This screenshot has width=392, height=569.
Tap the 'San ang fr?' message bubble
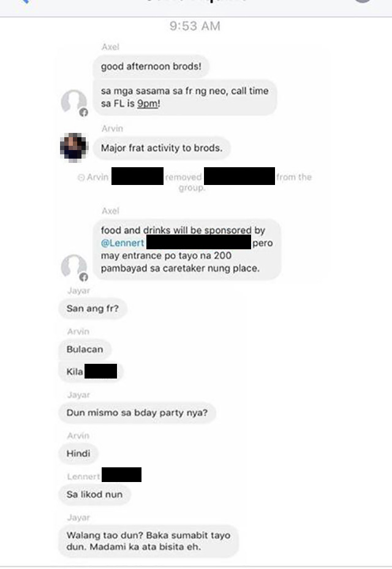pos(92,309)
